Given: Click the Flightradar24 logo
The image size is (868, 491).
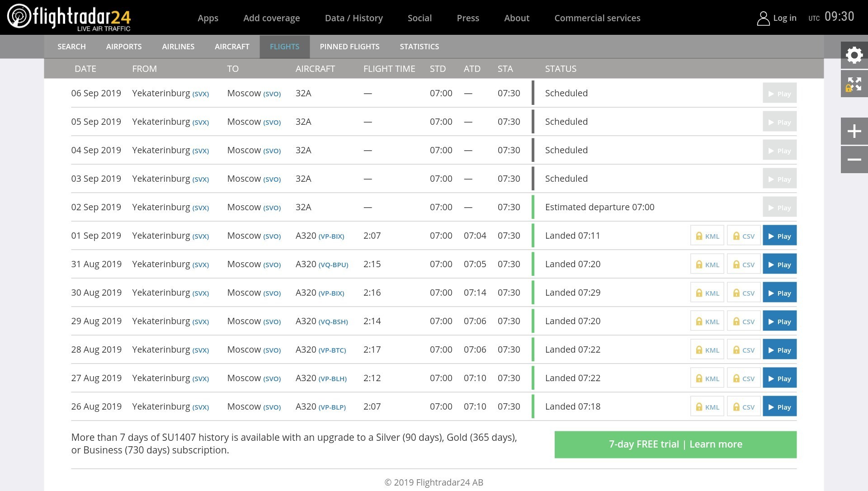Looking at the screenshot, I should pyautogui.click(x=69, y=18).
